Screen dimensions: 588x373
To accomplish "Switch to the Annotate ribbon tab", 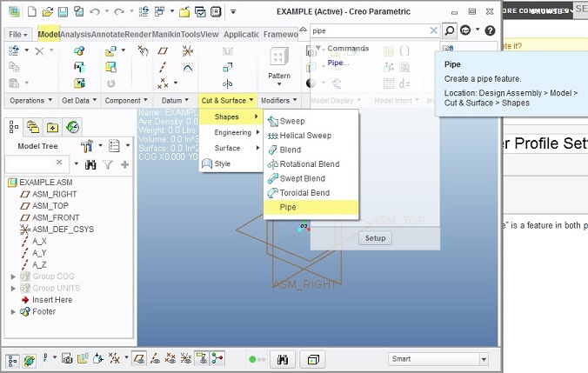I will (108, 35).
